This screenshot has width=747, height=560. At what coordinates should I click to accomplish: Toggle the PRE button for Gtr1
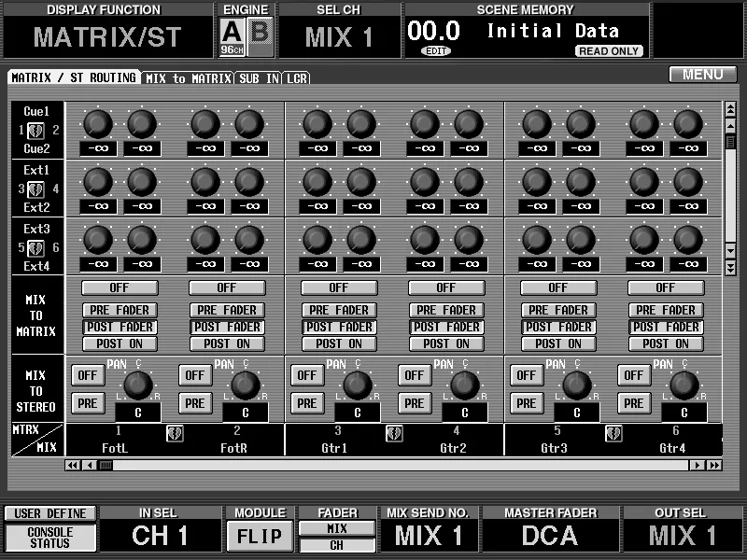tap(307, 404)
